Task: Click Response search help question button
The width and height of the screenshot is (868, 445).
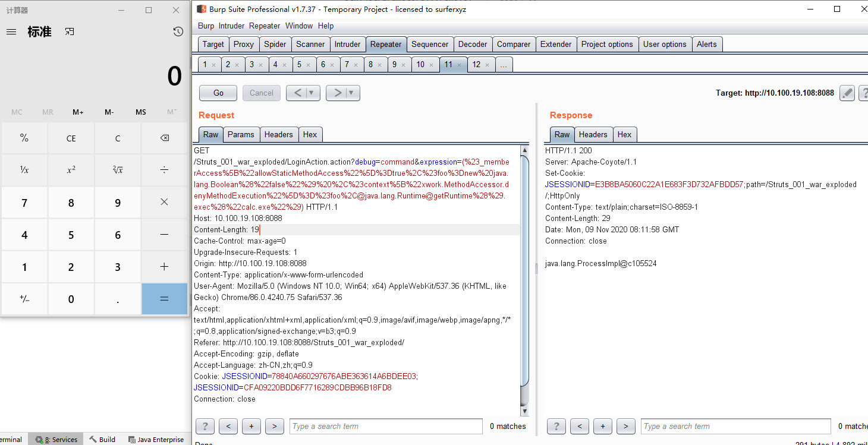Action: point(556,426)
